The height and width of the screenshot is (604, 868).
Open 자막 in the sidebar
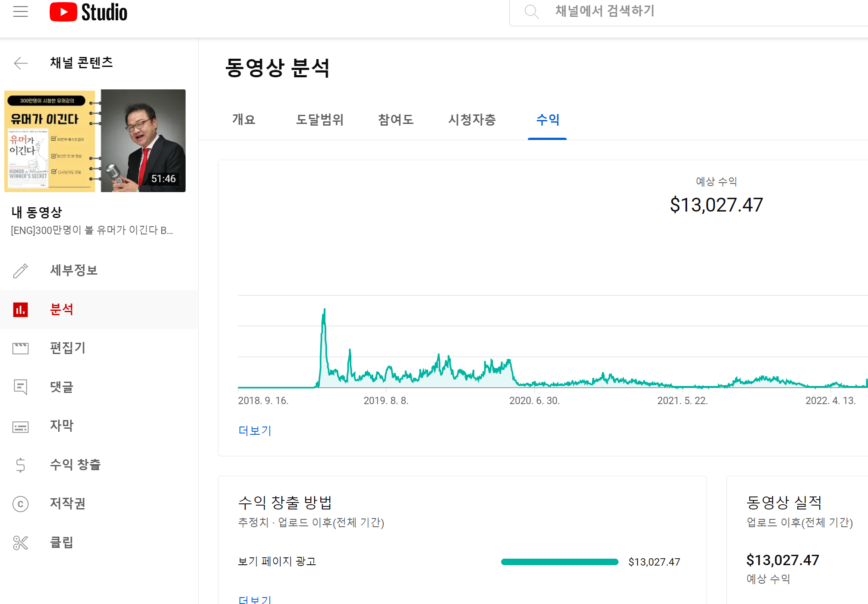(x=99, y=426)
